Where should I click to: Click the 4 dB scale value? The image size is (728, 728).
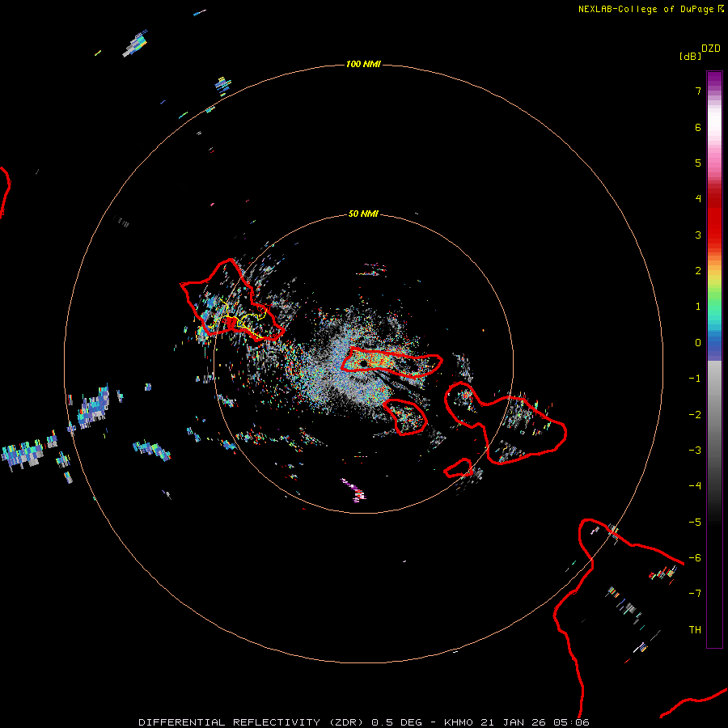(x=698, y=199)
